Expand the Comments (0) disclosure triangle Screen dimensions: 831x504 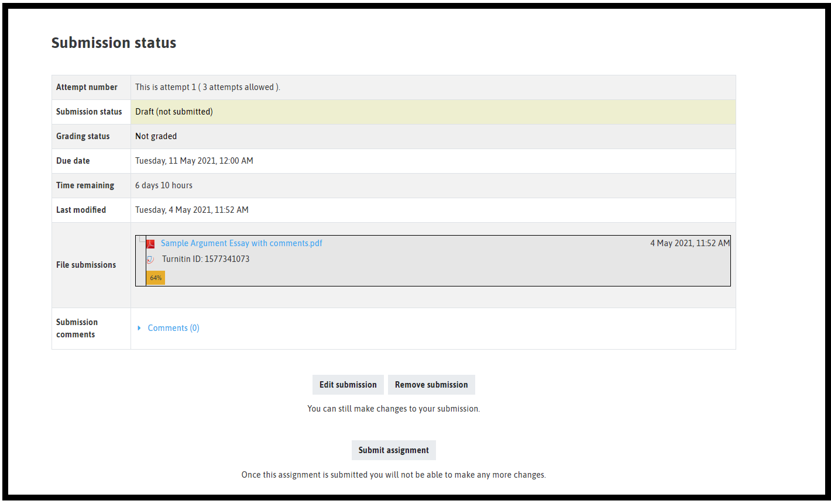[x=139, y=328]
